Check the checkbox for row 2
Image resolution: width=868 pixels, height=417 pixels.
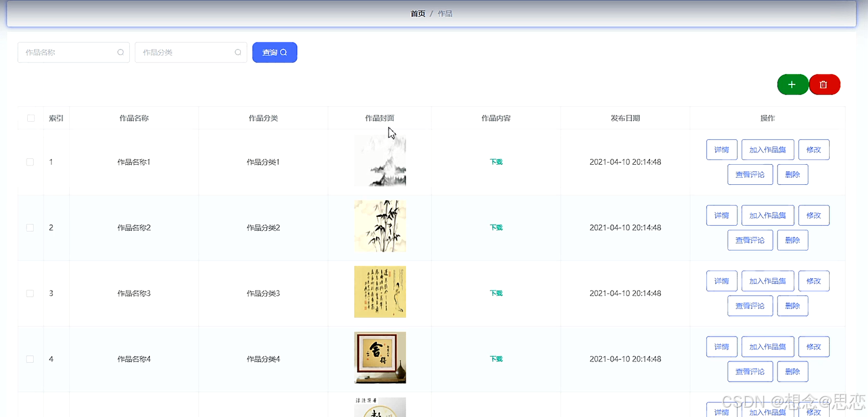point(30,227)
